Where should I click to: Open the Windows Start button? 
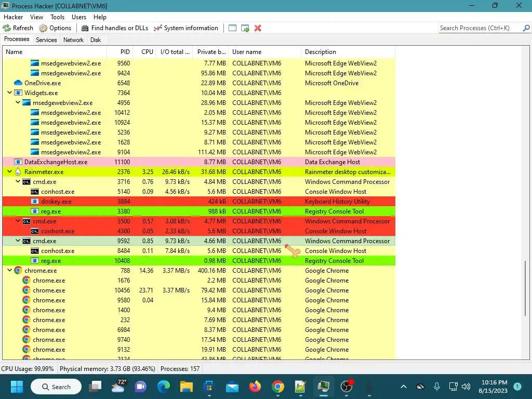pos(17,387)
